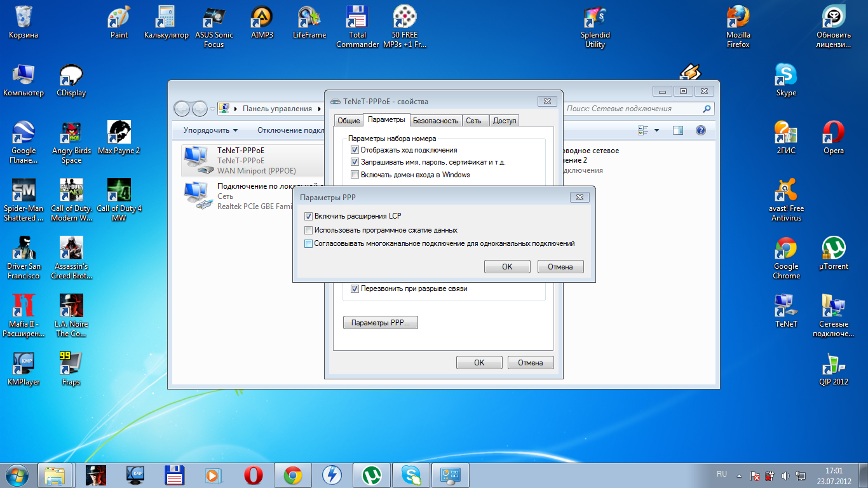This screenshot has height=488, width=868.
Task: Open the Обновить лицензию desktop icon
Action: (x=834, y=27)
